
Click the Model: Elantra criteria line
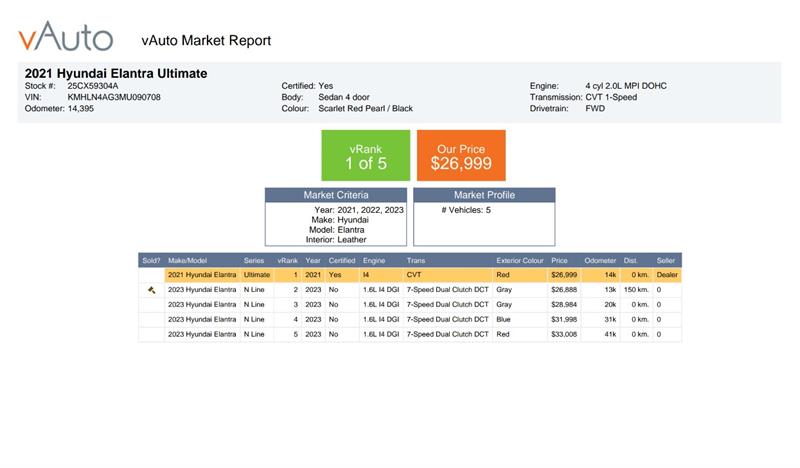[336, 230]
